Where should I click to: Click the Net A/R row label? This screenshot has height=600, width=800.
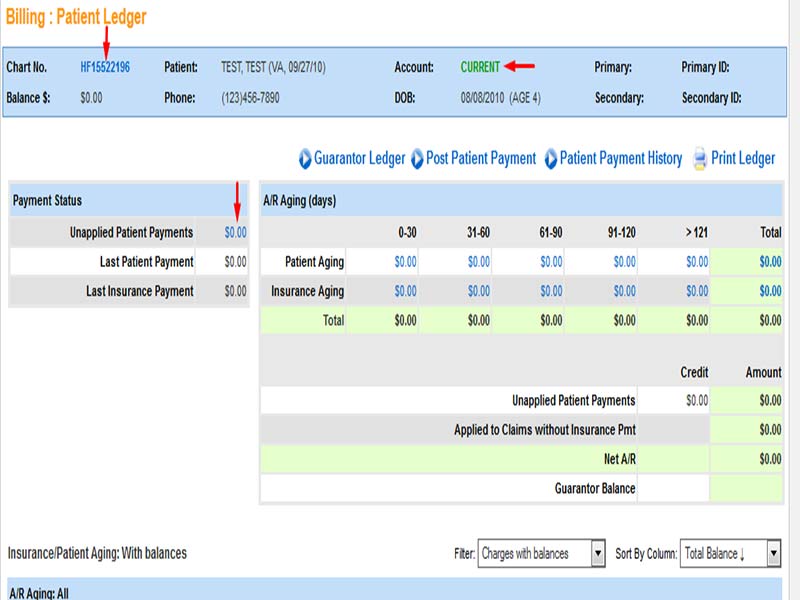[x=619, y=459]
